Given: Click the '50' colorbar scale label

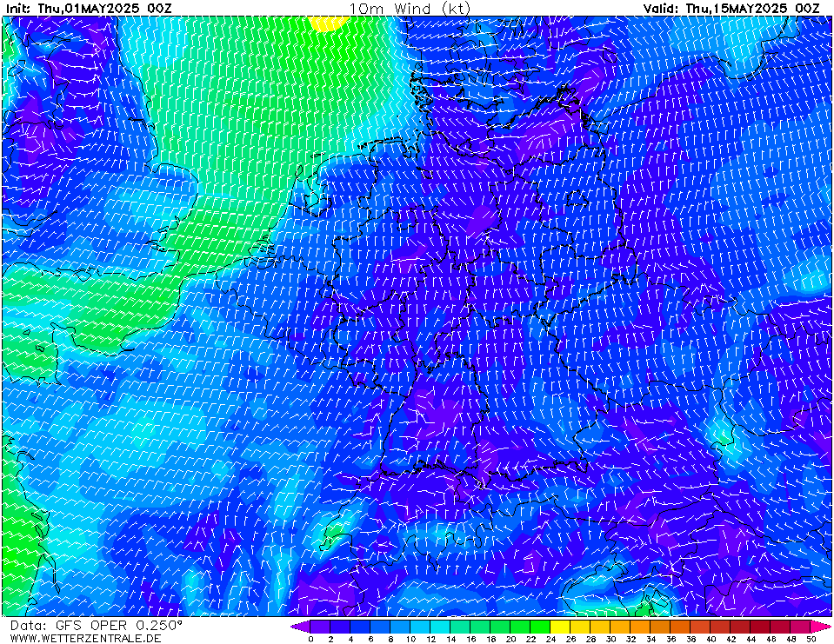Looking at the screenshot, I should click(811, 639).
